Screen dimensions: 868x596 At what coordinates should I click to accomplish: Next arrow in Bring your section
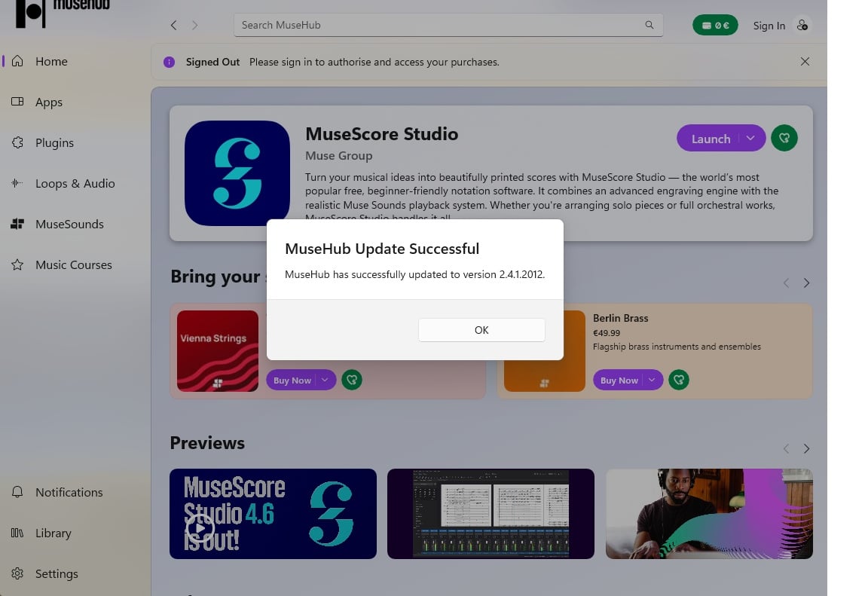pyautogui.click(x=806, y=283)
